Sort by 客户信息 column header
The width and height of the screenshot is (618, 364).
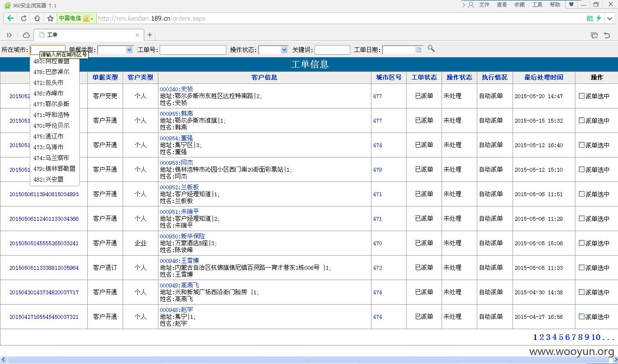pyautogui.click(x=264, y=77)
